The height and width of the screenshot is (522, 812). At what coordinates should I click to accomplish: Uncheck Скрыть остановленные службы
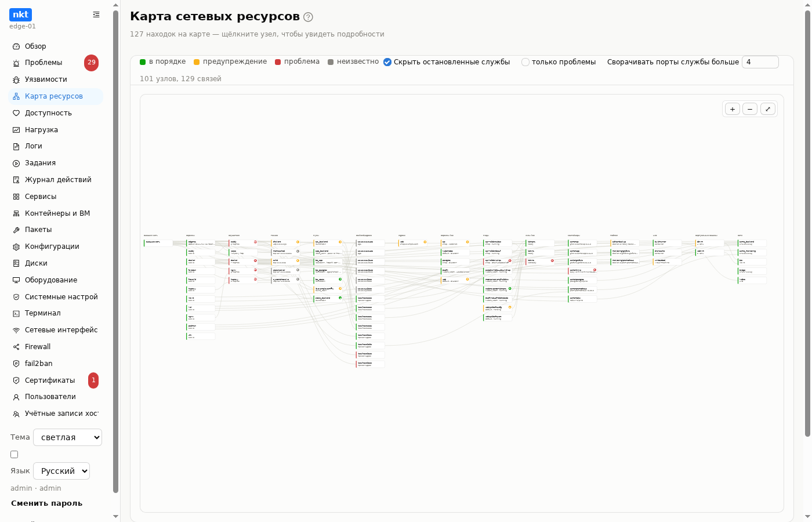click(x=387, y=62)
